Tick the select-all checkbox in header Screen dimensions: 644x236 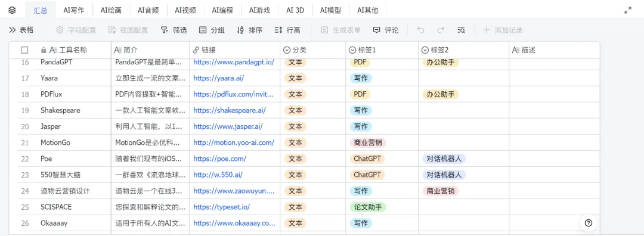24,50
